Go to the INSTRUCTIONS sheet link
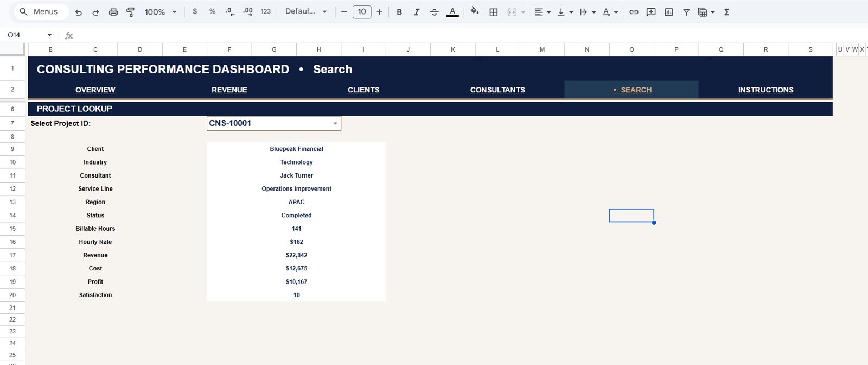 point(765,90)
